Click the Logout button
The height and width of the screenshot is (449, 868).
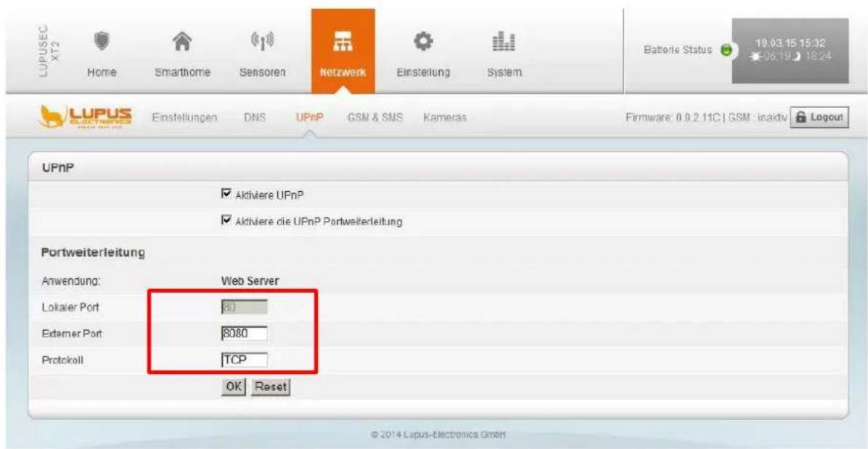tap(819, 117)
